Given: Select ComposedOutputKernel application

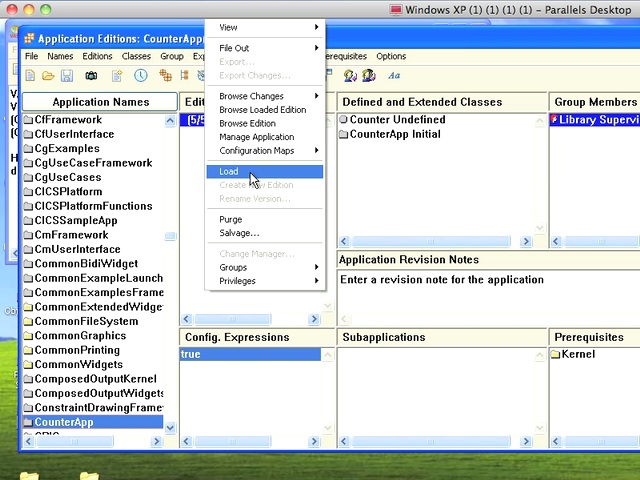Looking at the screenshot, I should point(93,379).
